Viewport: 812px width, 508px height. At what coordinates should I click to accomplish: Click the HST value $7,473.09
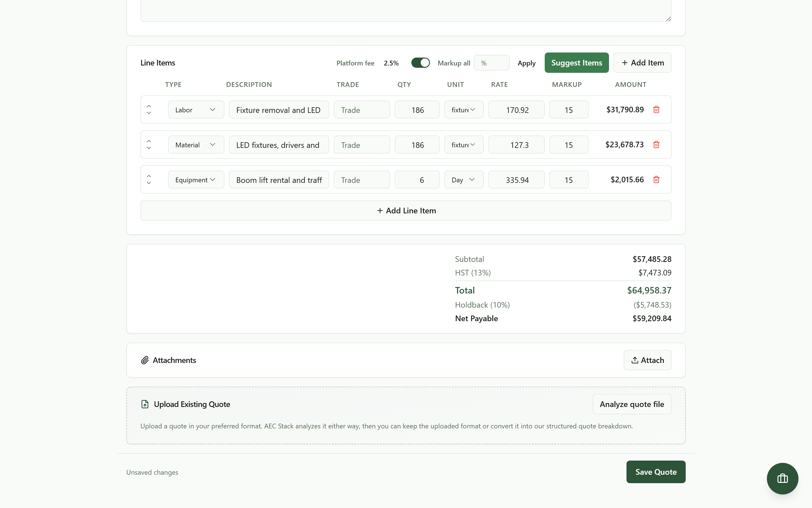(655, 272)
